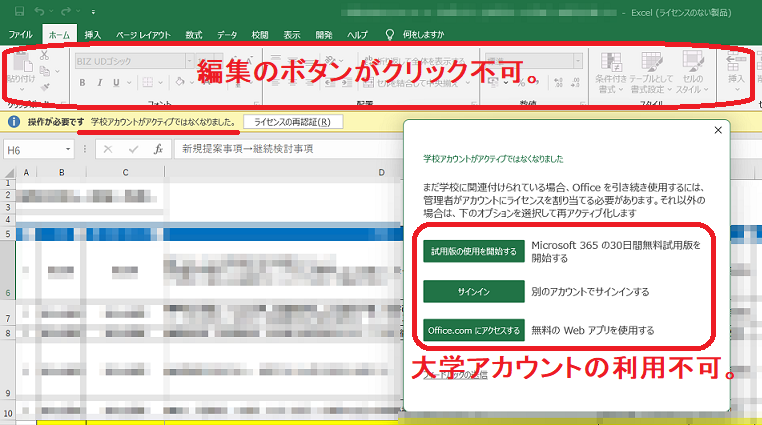The width and height of the screenshot is (762, 425).
Task: Undo the last action
Action: [39, 11]
